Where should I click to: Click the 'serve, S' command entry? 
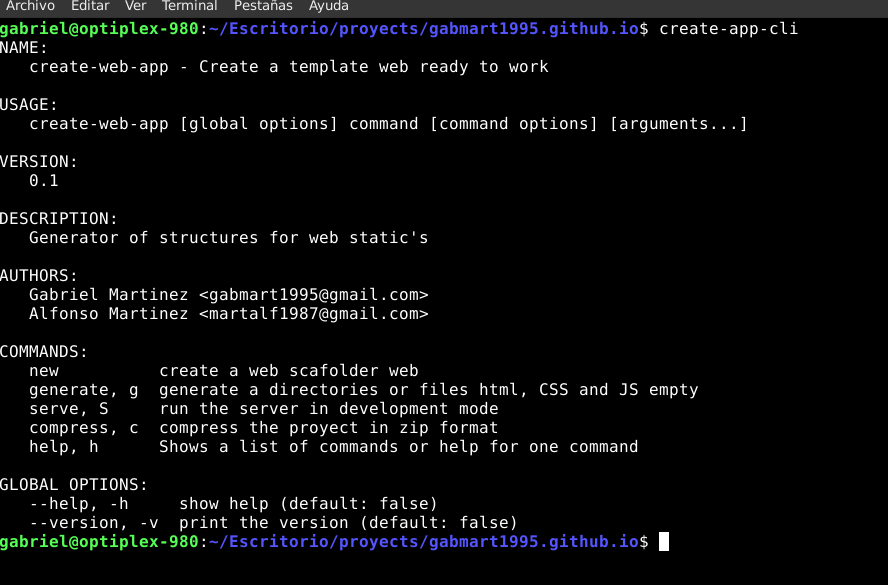click(x=69, y=409)
